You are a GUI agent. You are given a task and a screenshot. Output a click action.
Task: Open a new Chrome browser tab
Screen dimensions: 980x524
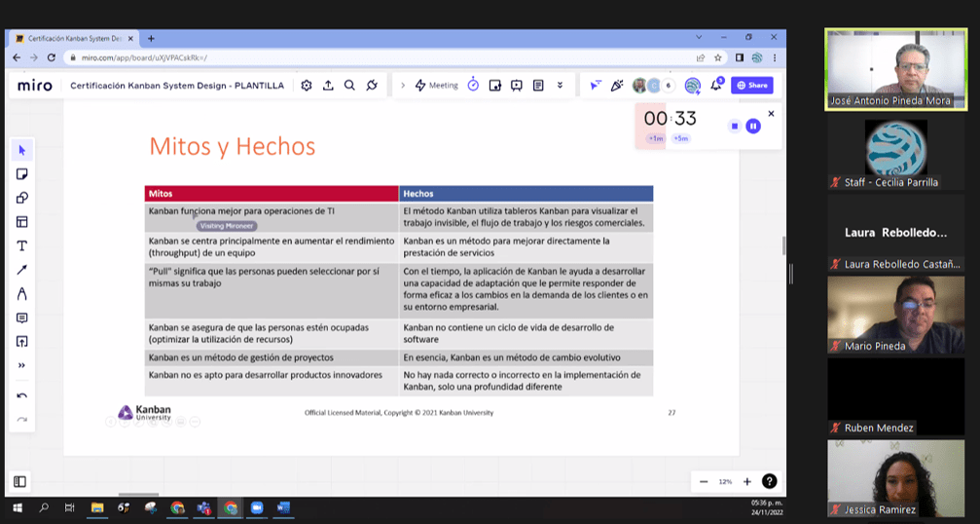pos(151,38)
